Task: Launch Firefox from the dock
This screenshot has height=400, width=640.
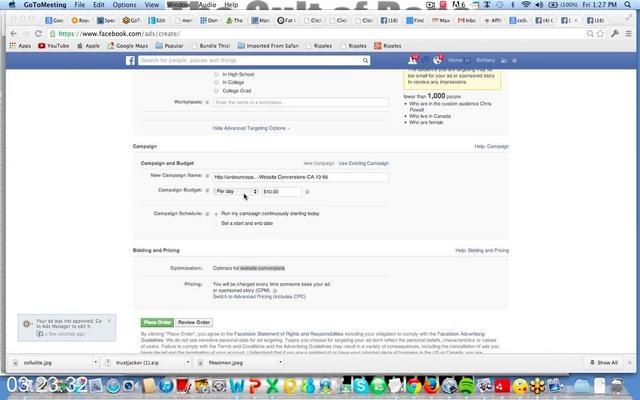Action: coord(431,385)
